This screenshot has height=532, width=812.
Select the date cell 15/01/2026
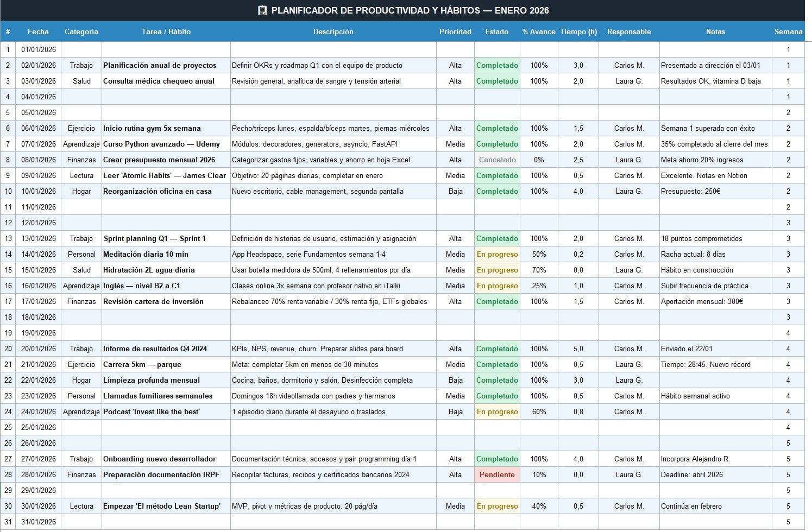coord(39,270)
